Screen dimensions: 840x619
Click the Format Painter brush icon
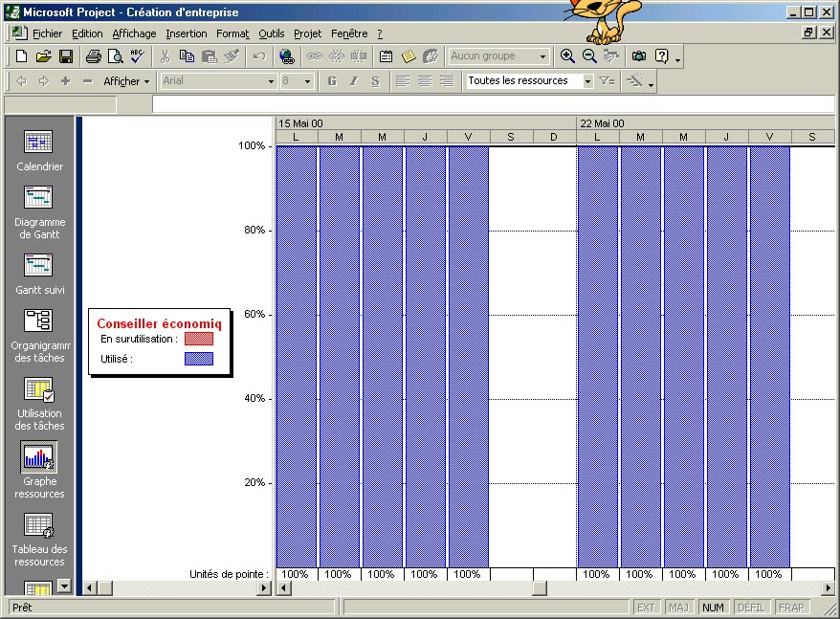pyautogui.click(x=232, y=56)
